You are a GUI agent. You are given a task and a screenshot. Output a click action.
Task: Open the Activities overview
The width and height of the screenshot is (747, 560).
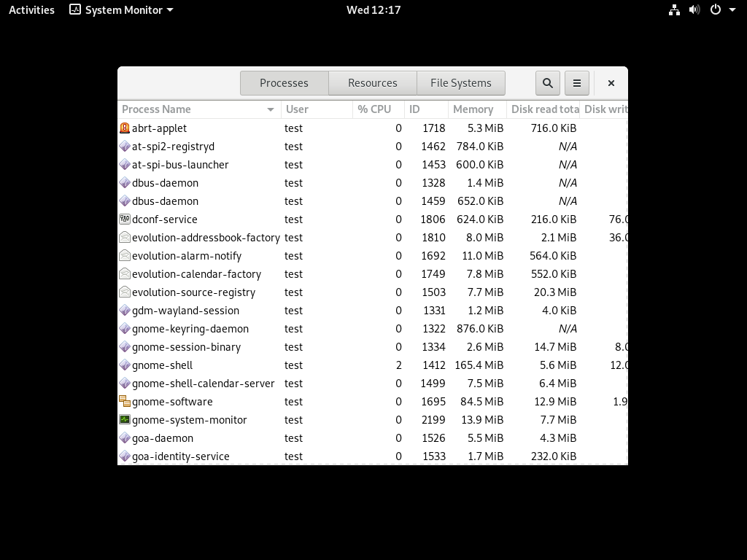(31, 10)
